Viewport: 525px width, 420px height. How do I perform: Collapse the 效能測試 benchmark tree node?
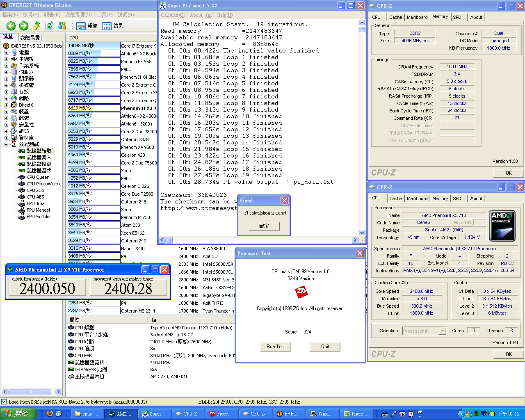click(x=7, y=144)
